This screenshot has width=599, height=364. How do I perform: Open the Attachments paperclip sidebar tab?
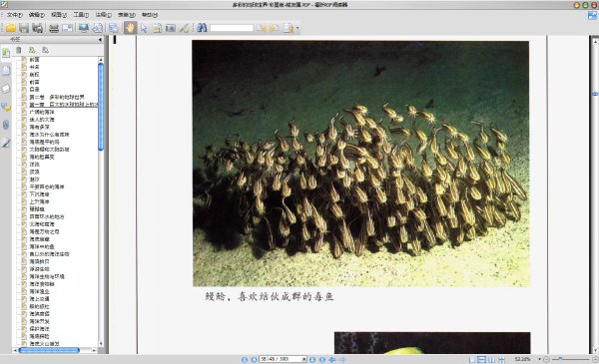(6, 125)
